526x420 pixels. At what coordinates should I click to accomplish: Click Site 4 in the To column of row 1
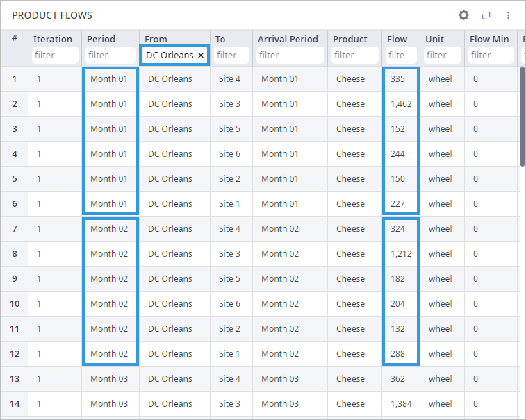pyautogui.click(x=229, y=79)
